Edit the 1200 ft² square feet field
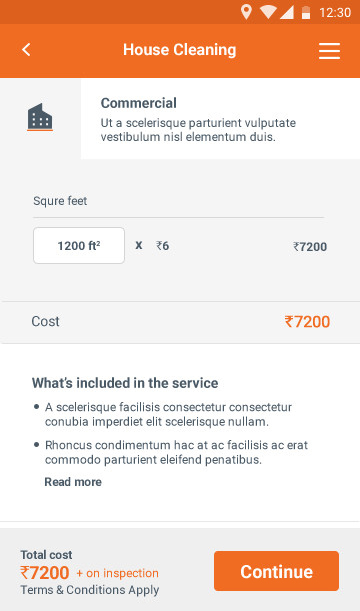 (x=79, y=245)
